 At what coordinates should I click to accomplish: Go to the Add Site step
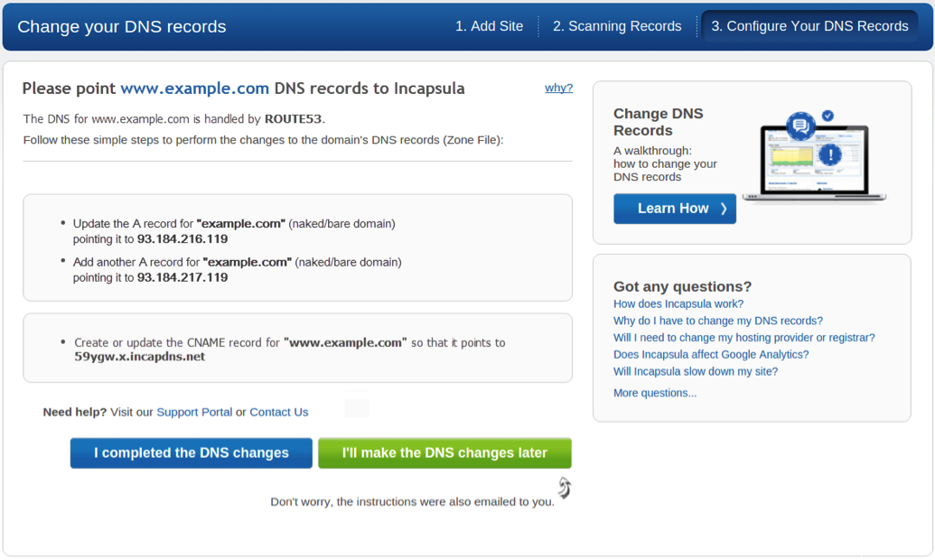tap(489, 26)
